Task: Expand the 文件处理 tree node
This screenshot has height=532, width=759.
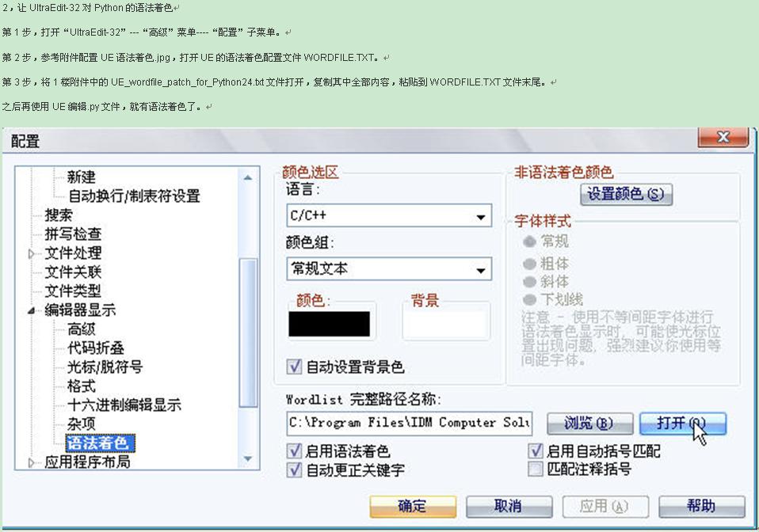Action: (32, 253)
